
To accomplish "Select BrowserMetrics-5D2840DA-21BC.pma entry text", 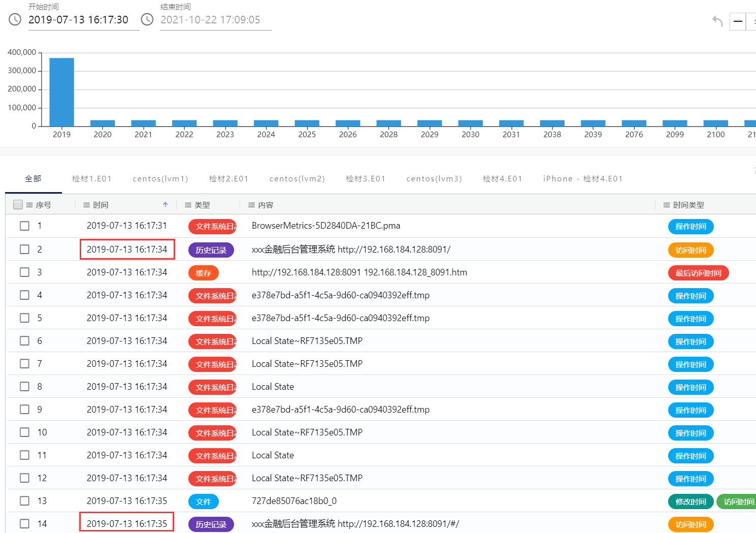I will [x=326, y=226].
